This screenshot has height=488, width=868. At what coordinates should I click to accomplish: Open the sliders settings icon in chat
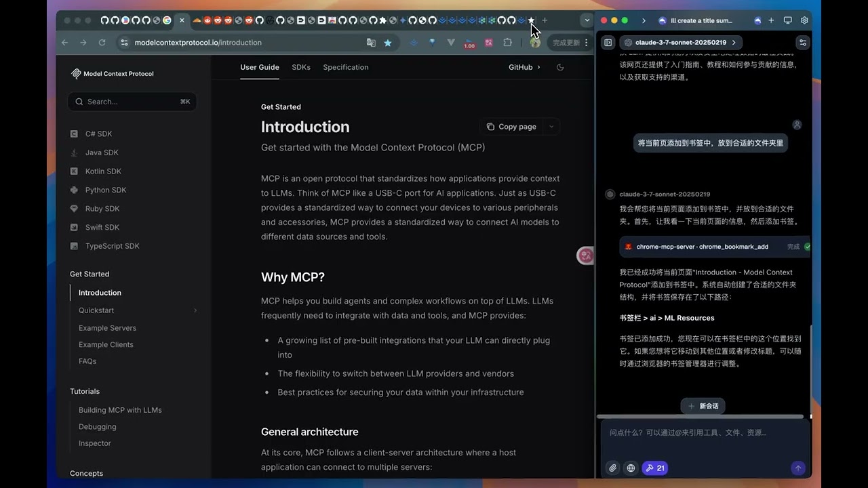(x=803, y=42)
